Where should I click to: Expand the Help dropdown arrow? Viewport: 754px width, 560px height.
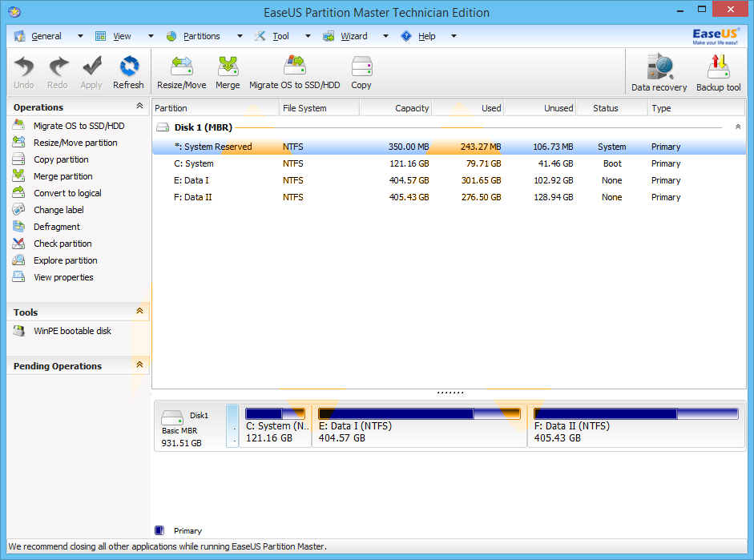coord(454,36)
